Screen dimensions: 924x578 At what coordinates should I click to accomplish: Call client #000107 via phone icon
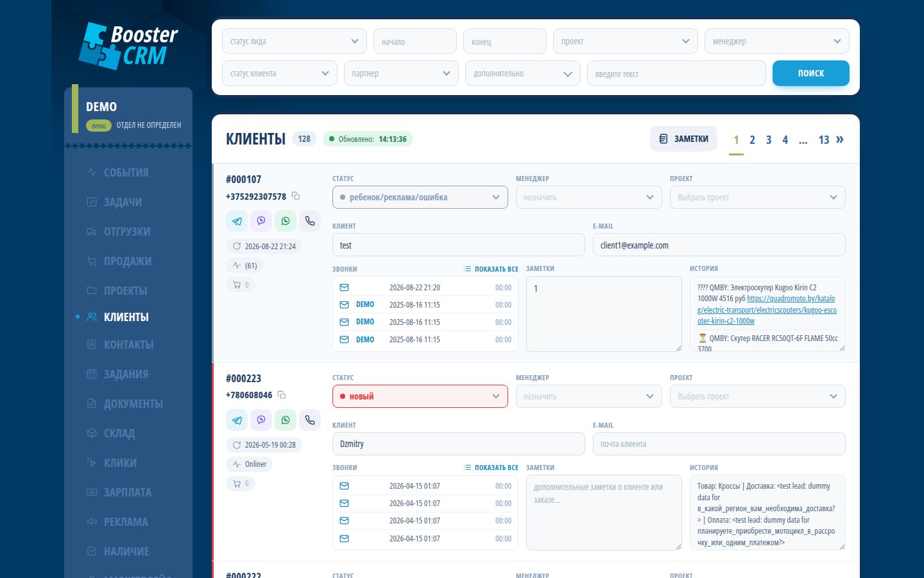tap(310, 221)
